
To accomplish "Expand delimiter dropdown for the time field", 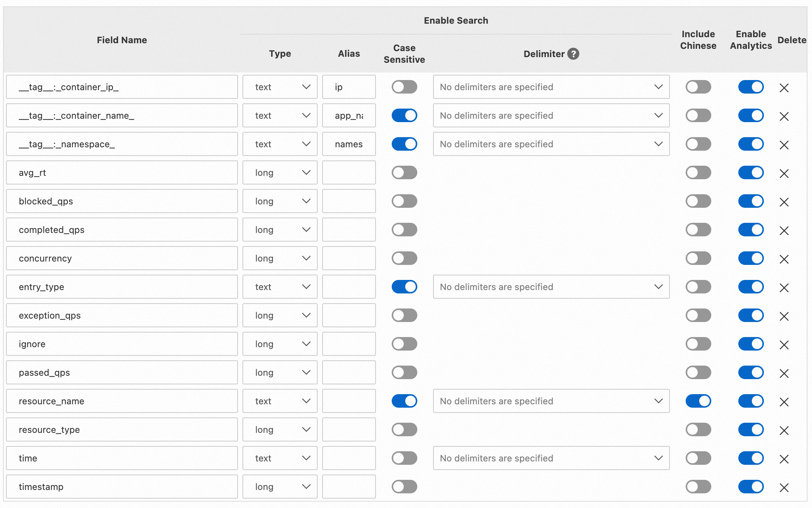I will coord(551,458).
